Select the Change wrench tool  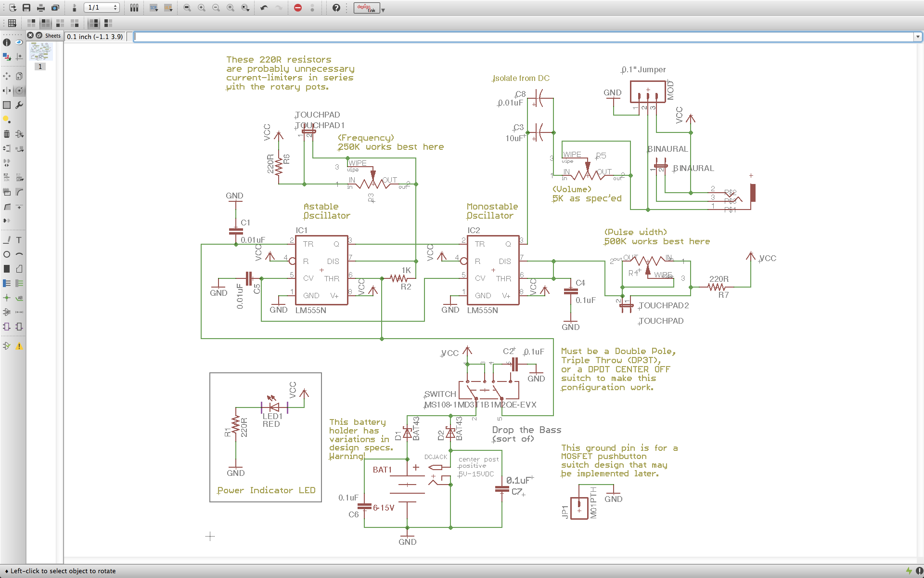point(19,105)
